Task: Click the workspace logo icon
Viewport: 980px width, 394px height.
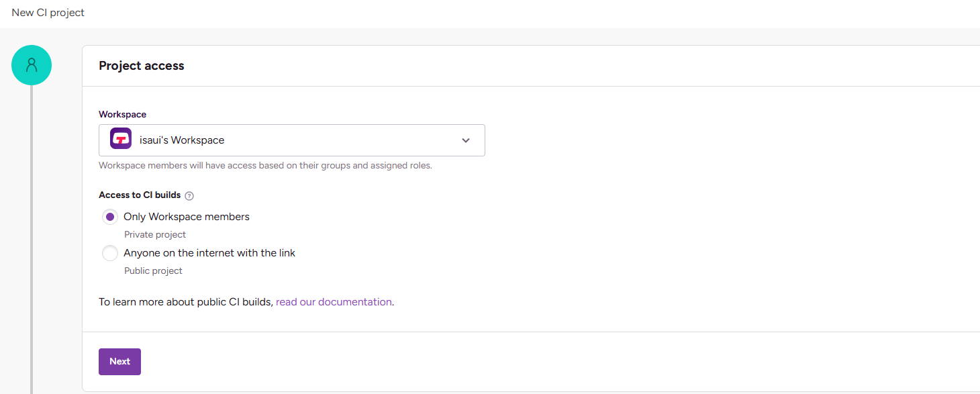Action: click(121, 140)
